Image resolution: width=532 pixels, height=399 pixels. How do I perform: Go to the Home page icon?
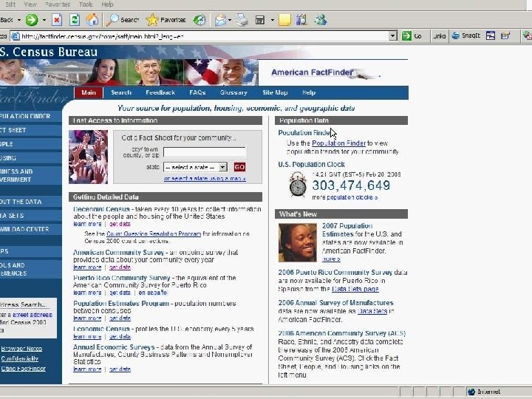92,20
